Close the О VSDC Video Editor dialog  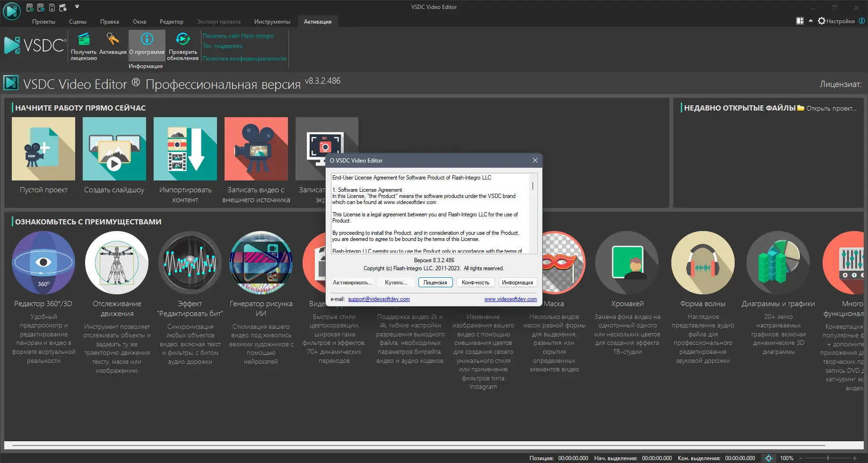tap(535, 160)
